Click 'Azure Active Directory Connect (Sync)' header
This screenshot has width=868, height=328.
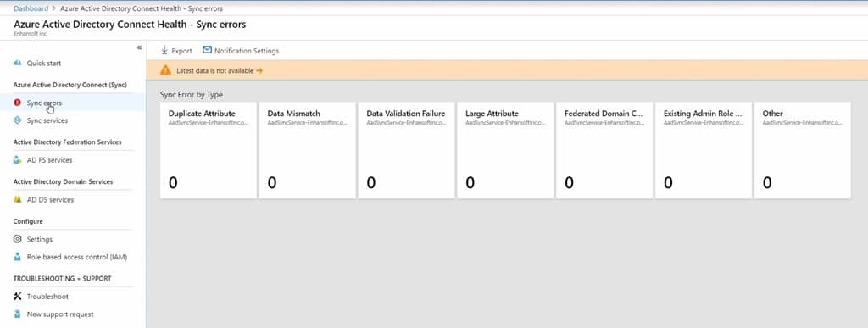point(70,85)
